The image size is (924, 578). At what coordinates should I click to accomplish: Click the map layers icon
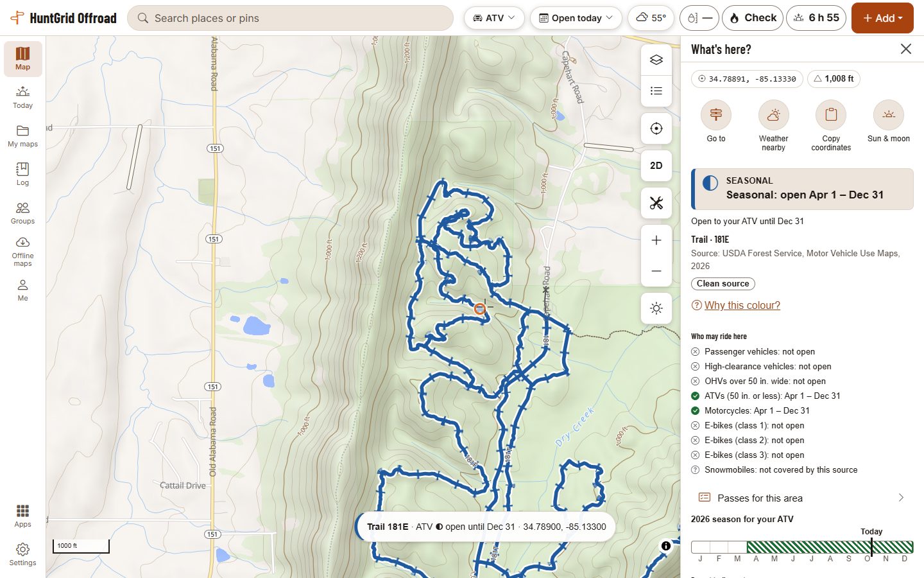click(656, 60)
